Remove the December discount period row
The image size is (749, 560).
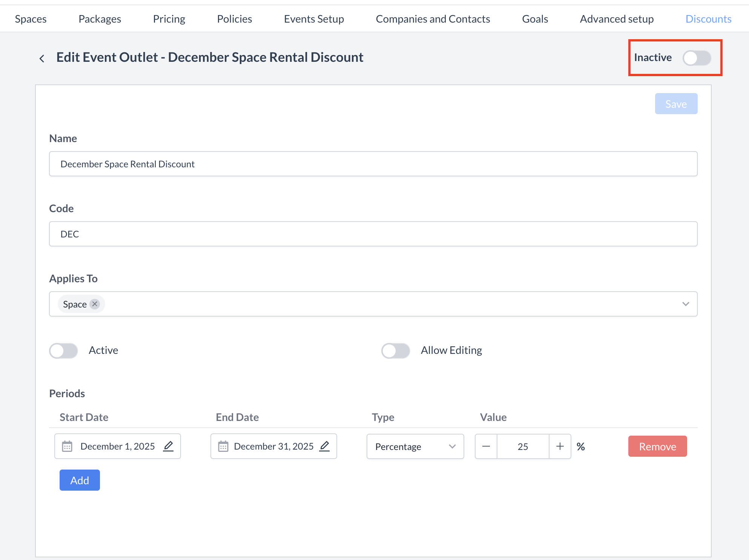click(x=657, y=446)
